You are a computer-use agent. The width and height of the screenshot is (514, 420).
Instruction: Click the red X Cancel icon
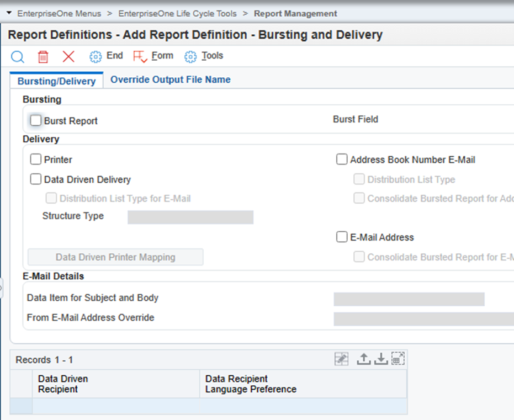tap(68, 56)
